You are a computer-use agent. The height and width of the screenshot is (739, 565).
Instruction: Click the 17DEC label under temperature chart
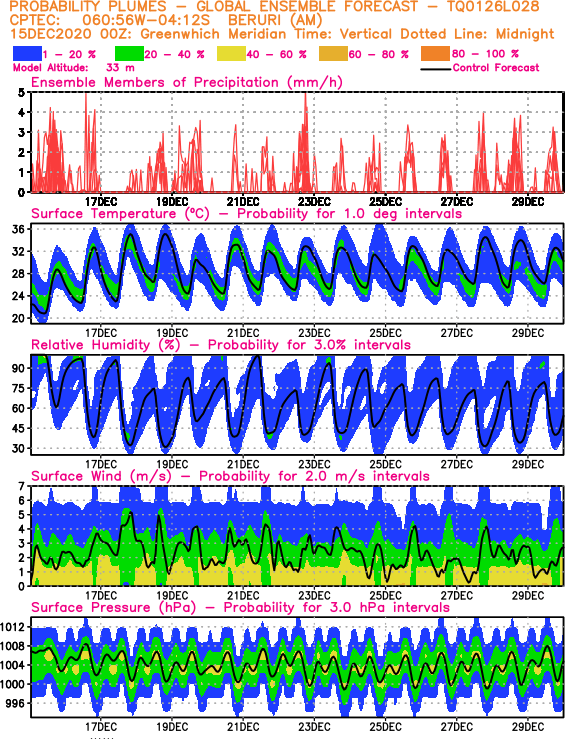point(101,333)
